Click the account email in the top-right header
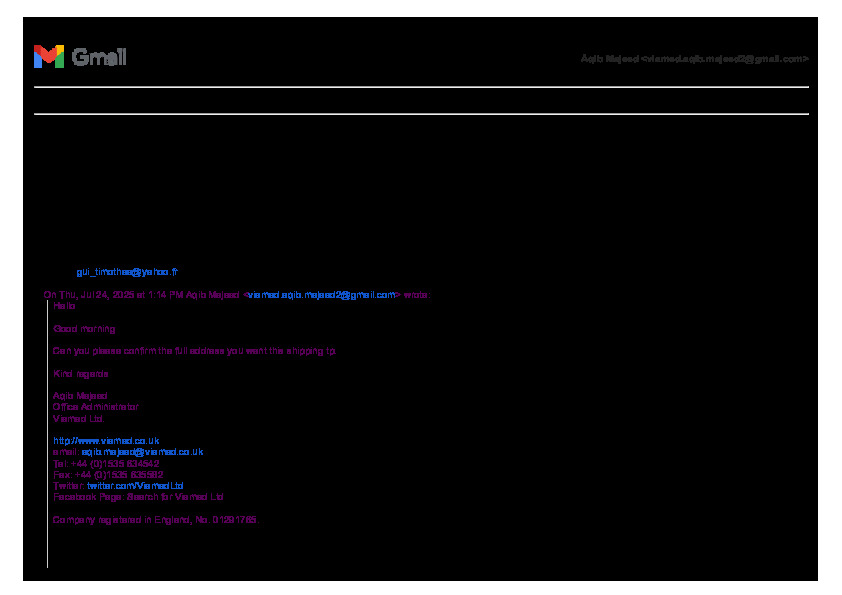The image size is (842, 595). tap(694, 59)
